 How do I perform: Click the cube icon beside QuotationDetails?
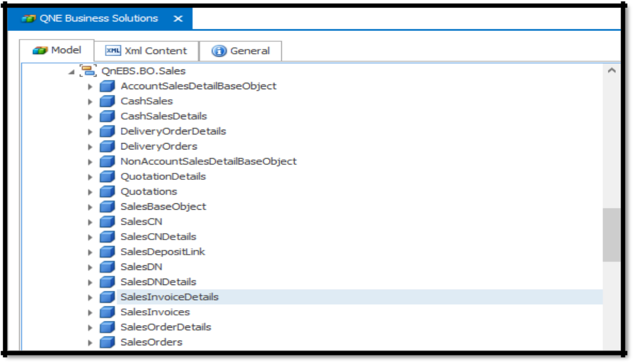[107, 176]
